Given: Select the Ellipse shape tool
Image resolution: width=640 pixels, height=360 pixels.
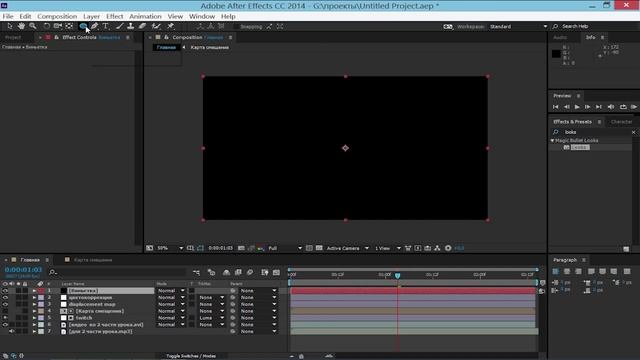Looking at the screenshot, I should (x=83, y=26).
